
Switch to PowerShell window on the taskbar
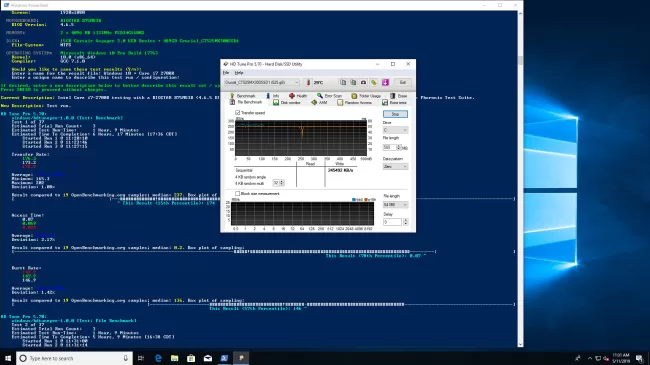[224, 358]
